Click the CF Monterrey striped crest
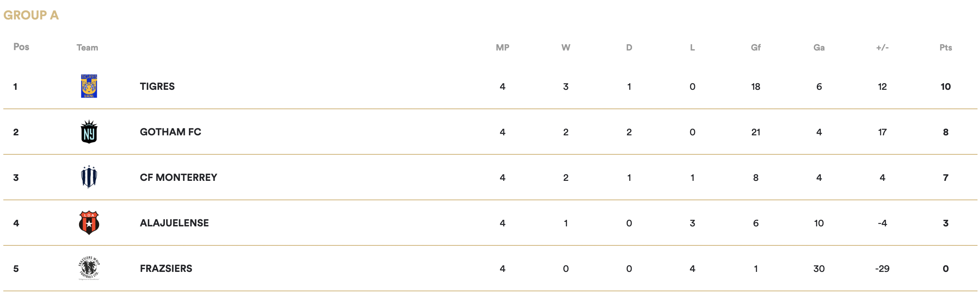Image resolution: width=980 pixels, height=293 pixels. click(x=89, y=177)
